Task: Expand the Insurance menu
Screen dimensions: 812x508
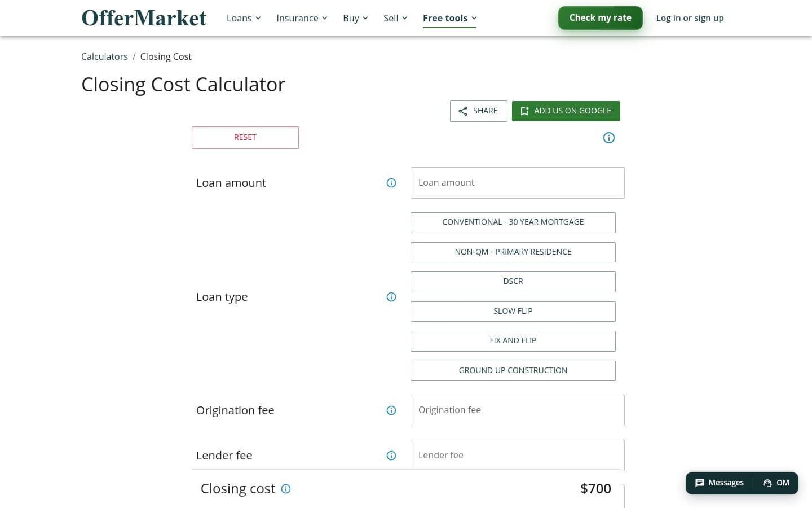Action: click(302, 18)
